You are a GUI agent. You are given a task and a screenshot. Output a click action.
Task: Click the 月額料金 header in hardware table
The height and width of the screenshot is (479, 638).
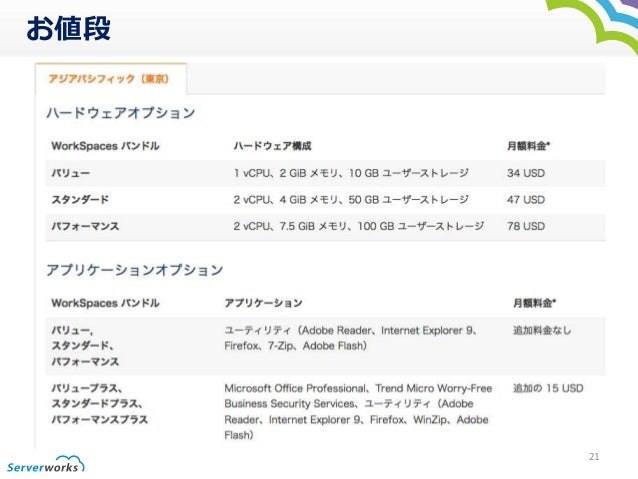(529, 146)
